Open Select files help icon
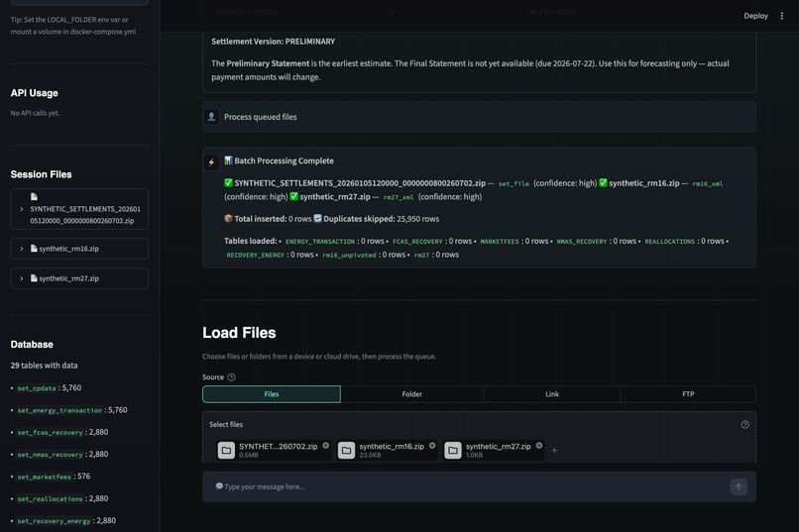 (x=745, y=425)
